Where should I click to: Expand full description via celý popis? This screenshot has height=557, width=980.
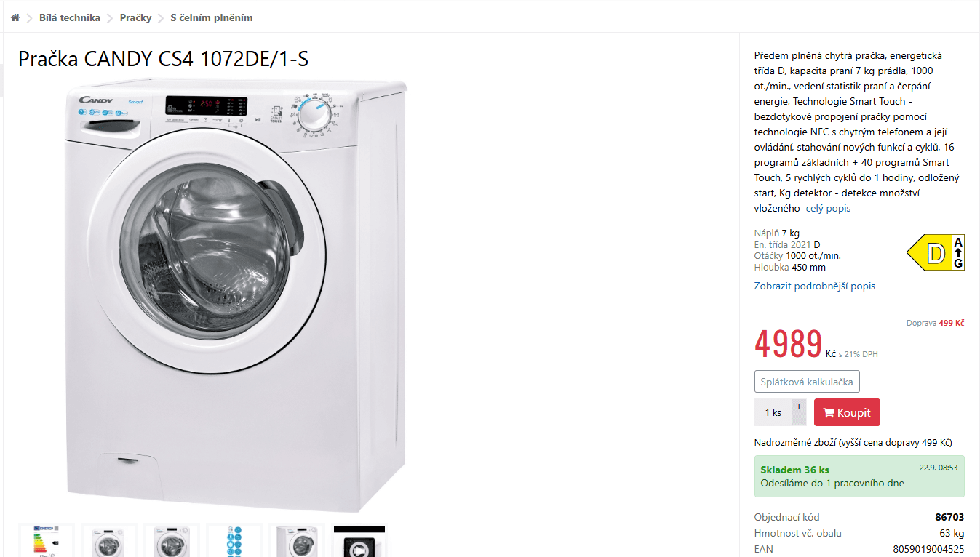coord(828,209)
